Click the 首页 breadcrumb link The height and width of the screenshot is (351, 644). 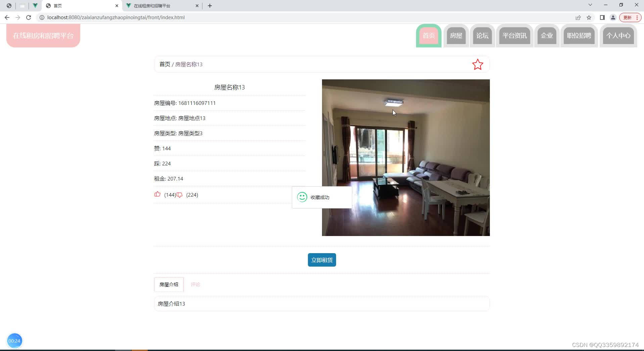coord(165,64)
